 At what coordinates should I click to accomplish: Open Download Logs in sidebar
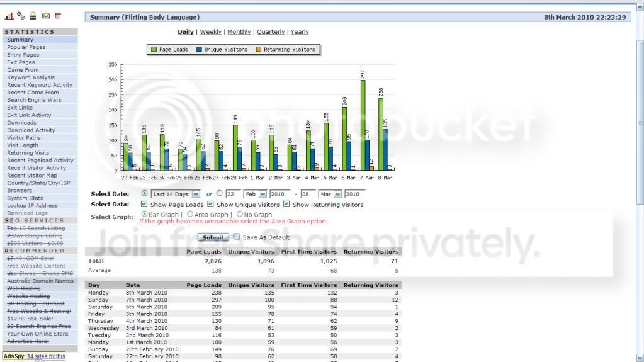27,213
